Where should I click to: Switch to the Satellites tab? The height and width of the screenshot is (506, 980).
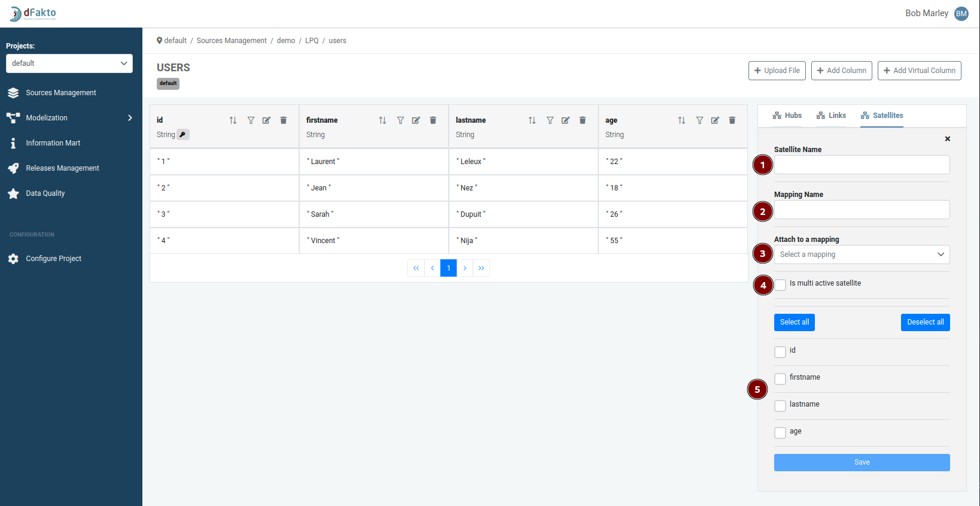pos(882,116)
